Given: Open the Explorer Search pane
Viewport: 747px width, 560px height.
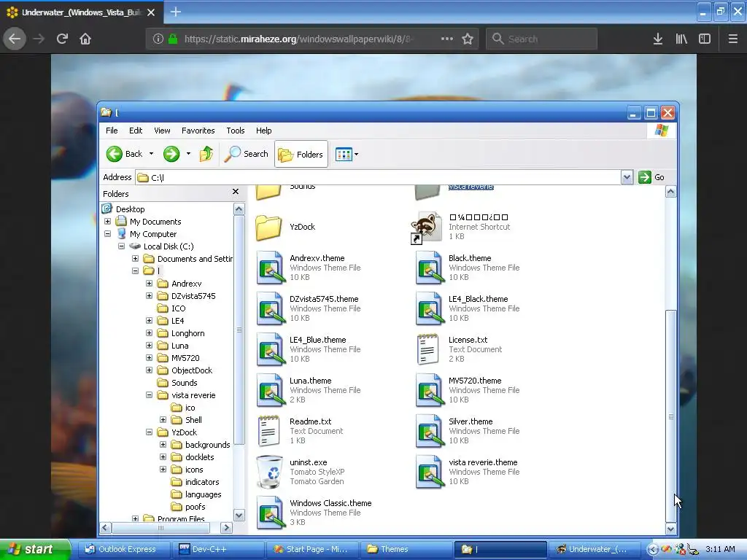Looking at the screenshot, I should [x=247, y=154].
